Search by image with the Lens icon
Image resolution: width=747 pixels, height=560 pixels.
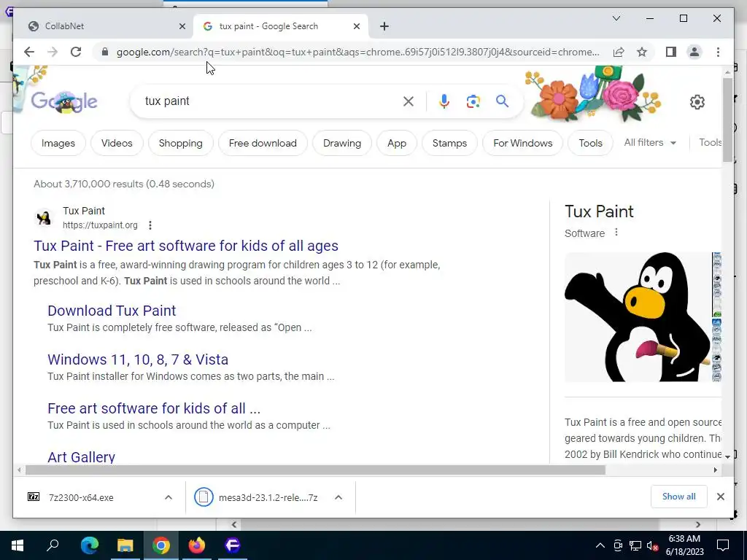click(473, 101)
